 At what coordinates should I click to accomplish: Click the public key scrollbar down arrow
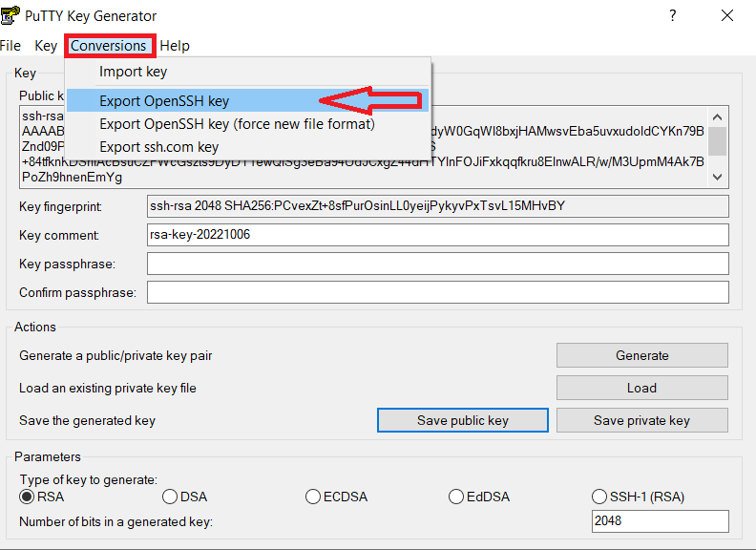(x=718, y=177)
